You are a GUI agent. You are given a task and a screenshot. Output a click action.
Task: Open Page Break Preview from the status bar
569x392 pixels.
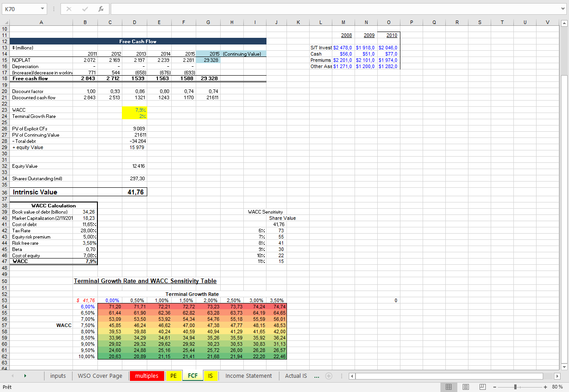pos(481,387)
